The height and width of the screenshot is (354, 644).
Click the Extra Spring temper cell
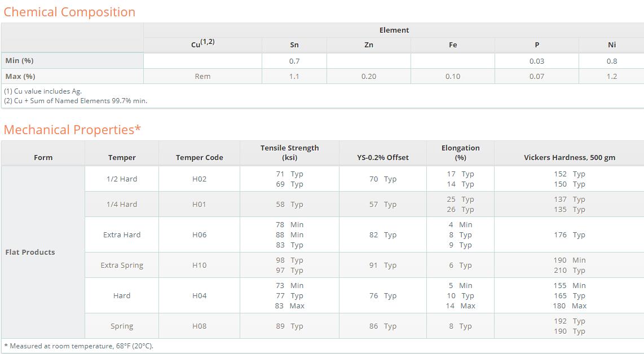pos(122,265)
